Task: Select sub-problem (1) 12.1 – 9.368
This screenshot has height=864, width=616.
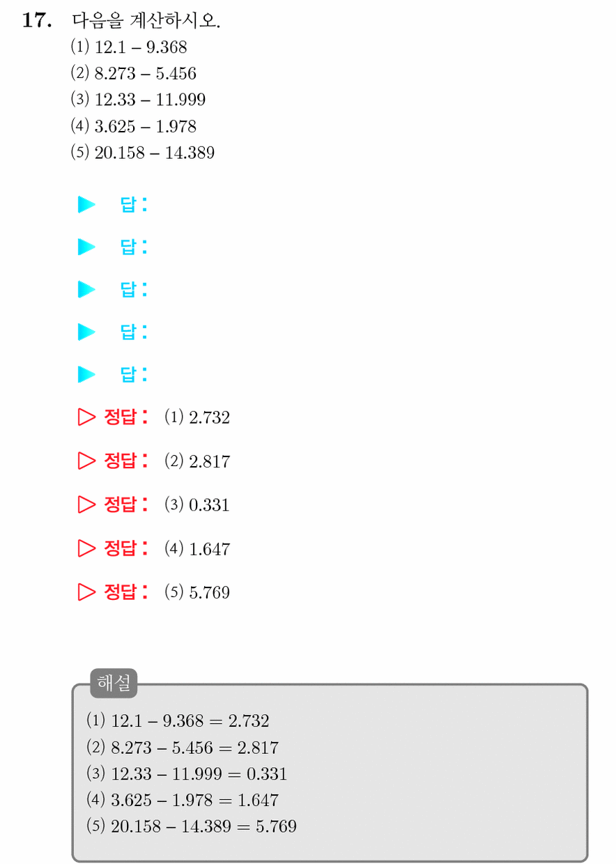Action: tap(129, 47)
